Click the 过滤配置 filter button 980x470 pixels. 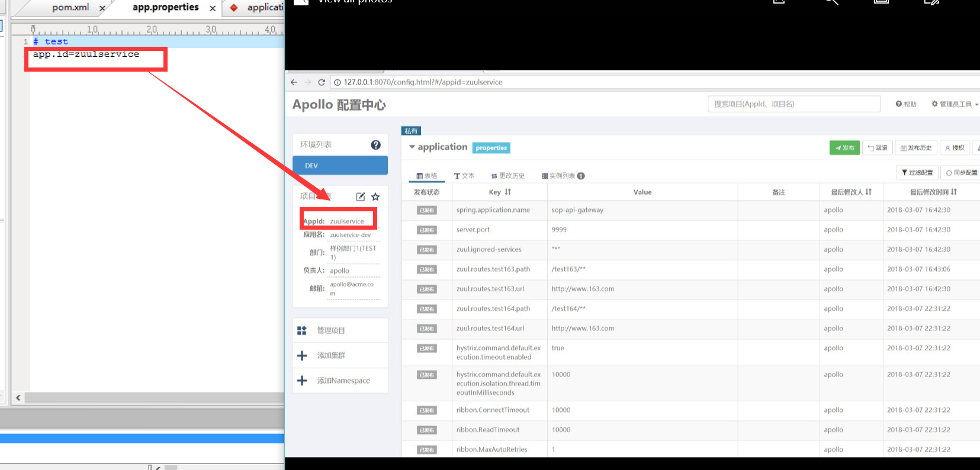click(917, 173)
